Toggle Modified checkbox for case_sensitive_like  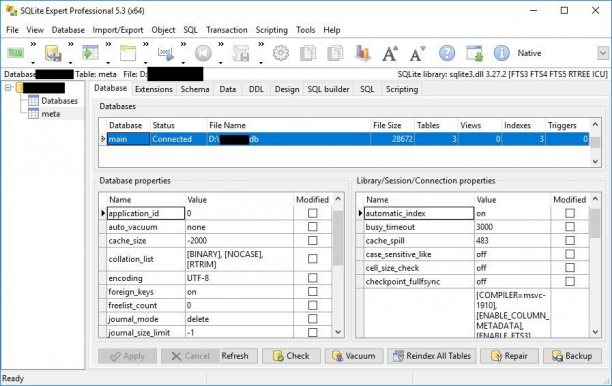click(570, 254)
